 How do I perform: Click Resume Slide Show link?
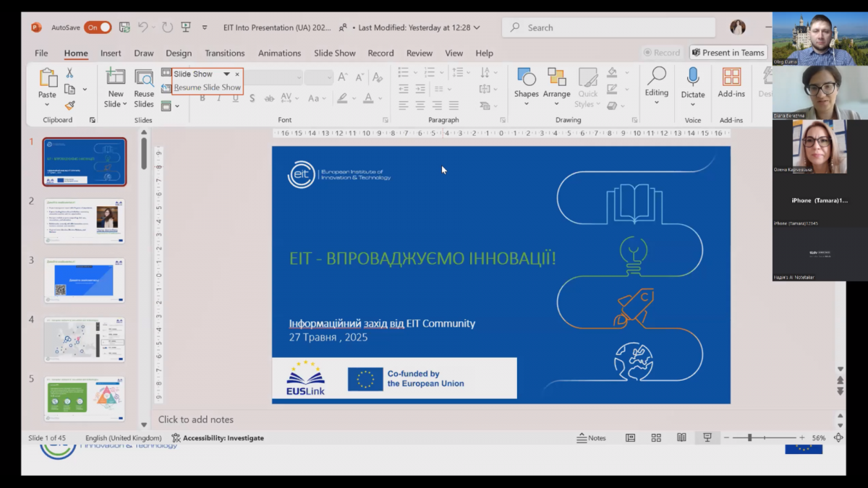(x=207, y=87)
